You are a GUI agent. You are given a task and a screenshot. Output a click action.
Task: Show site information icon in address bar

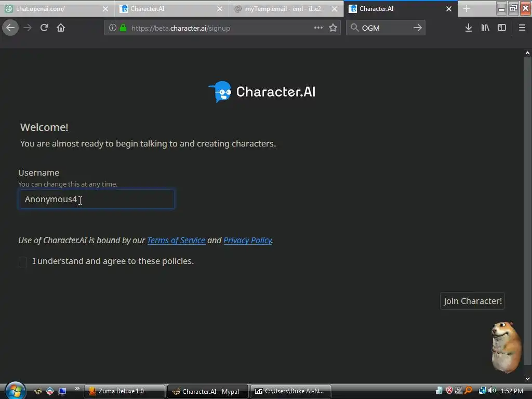click(x=113, y=28)
